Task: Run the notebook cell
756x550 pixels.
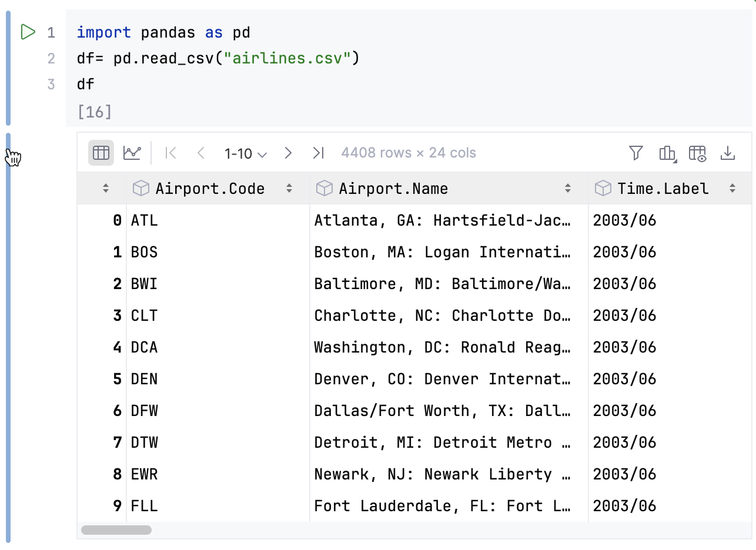Action: tap(28, 32)
